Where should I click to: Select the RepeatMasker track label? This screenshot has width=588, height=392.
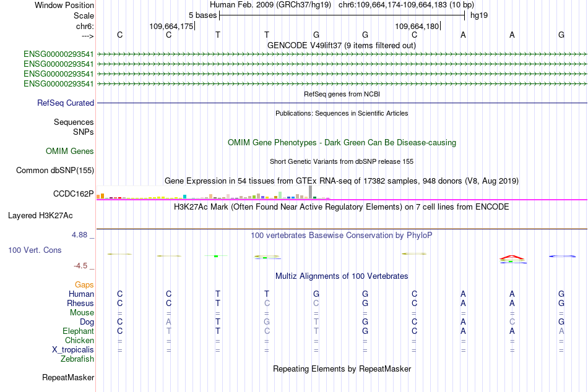(68, 377)
